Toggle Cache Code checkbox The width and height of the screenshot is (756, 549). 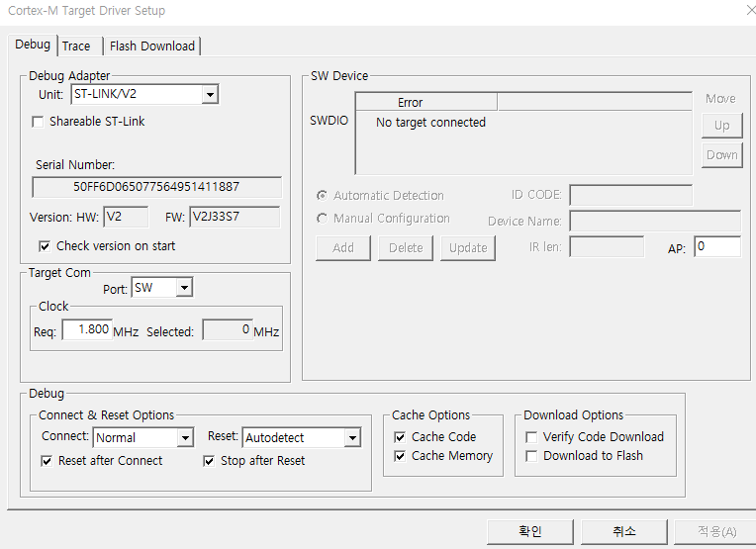400,437
